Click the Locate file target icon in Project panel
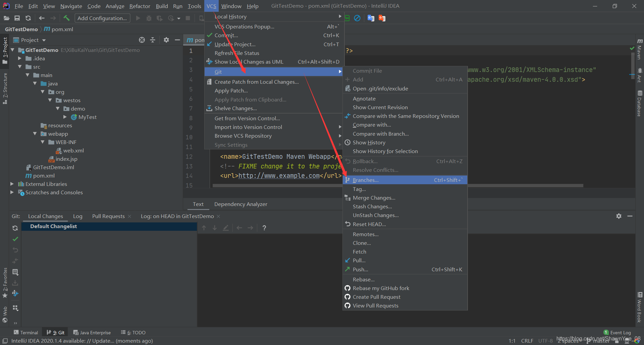Image resolution: width=644 pixels, height=345 pixels. click(142, 40)
